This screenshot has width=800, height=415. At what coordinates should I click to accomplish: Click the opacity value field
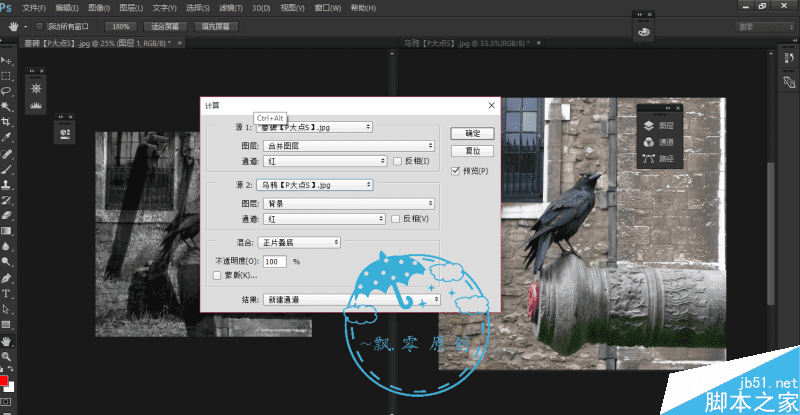274,262
